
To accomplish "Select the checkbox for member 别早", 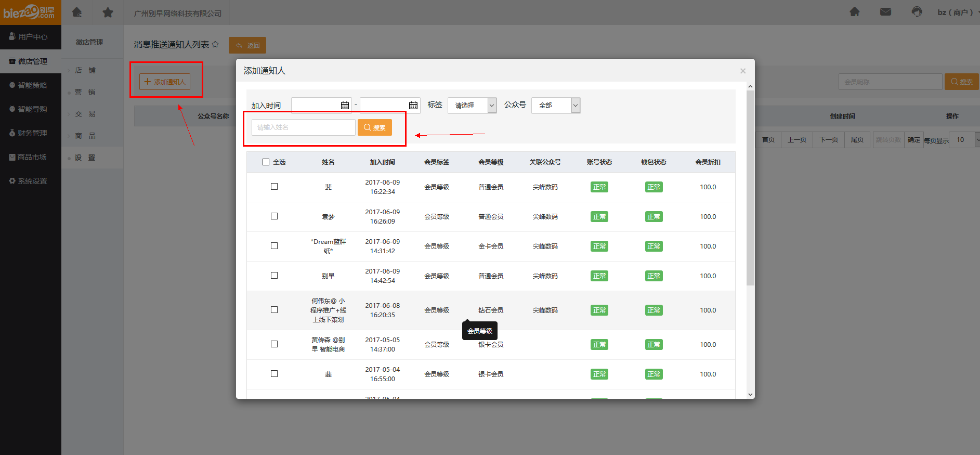I will pyautogui.click(x=275, y=276).
